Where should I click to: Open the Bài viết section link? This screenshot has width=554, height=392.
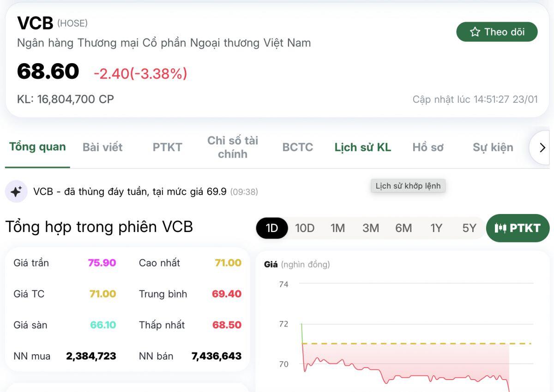pos(102,147)
